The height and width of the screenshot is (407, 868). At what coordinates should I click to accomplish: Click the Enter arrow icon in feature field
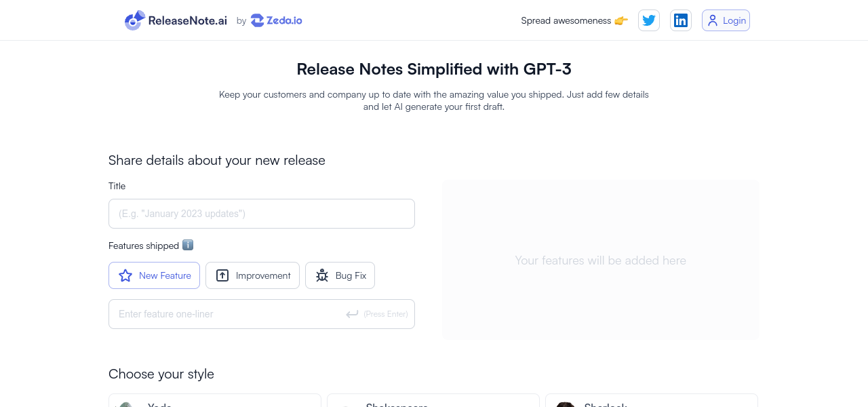[352, 314]
